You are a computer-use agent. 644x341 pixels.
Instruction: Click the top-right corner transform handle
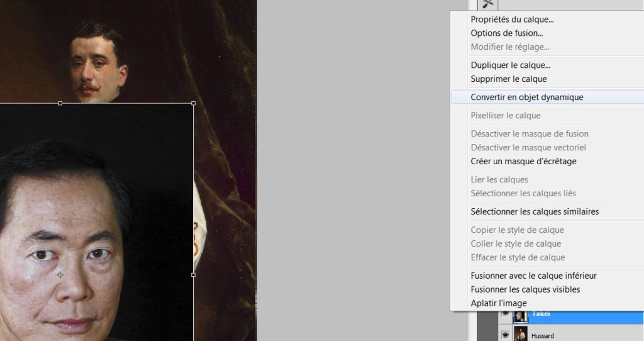[x=193, y=103]
